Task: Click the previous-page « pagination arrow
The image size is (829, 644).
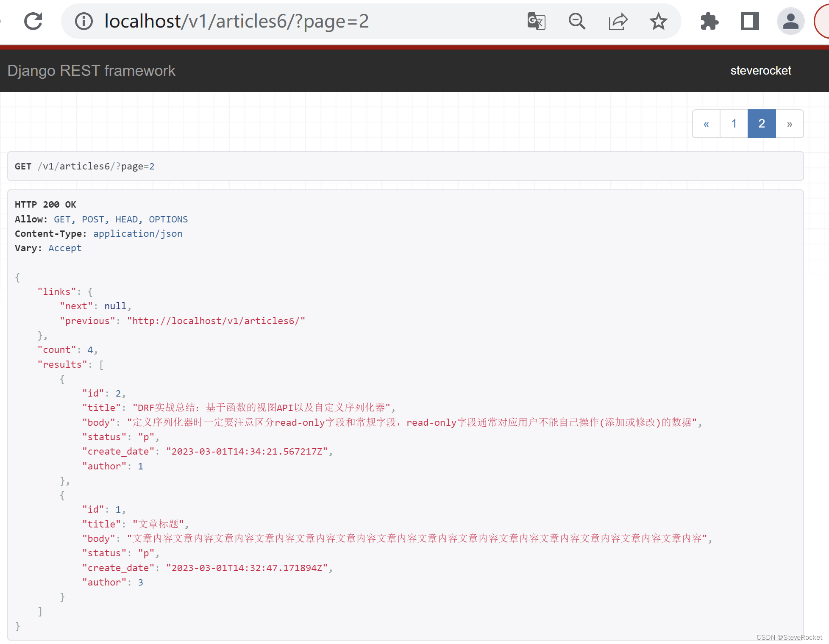Action: pos(706,123)
